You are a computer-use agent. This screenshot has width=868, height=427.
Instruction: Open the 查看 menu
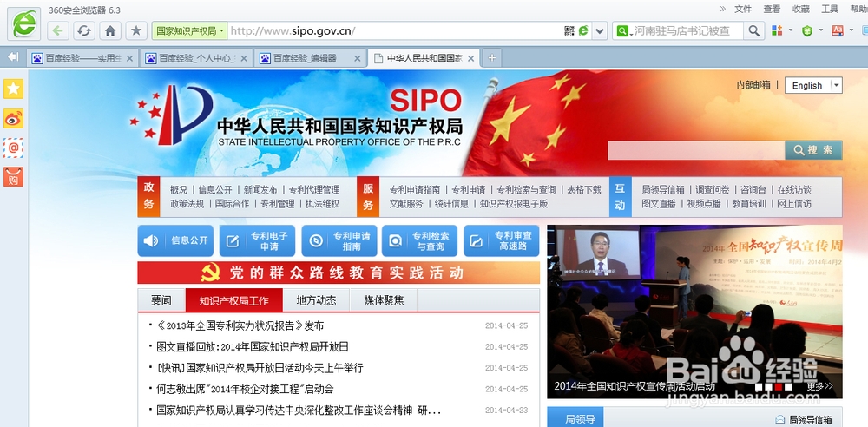point(772,9)
